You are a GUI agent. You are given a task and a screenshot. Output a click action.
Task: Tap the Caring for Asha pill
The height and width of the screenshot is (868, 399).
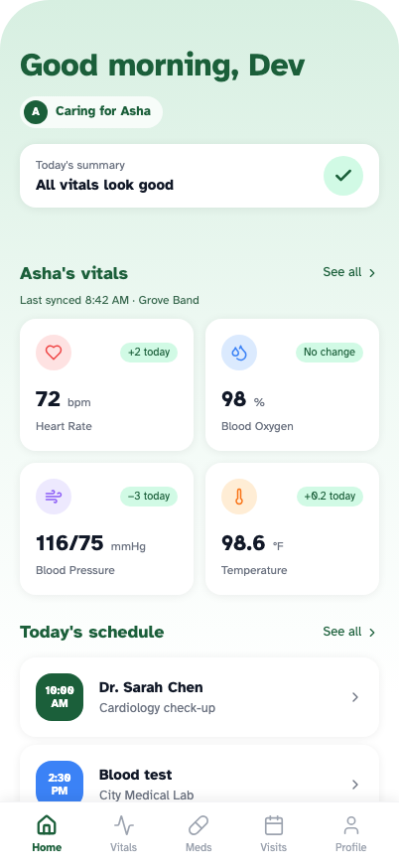click(x=91, y=112)
